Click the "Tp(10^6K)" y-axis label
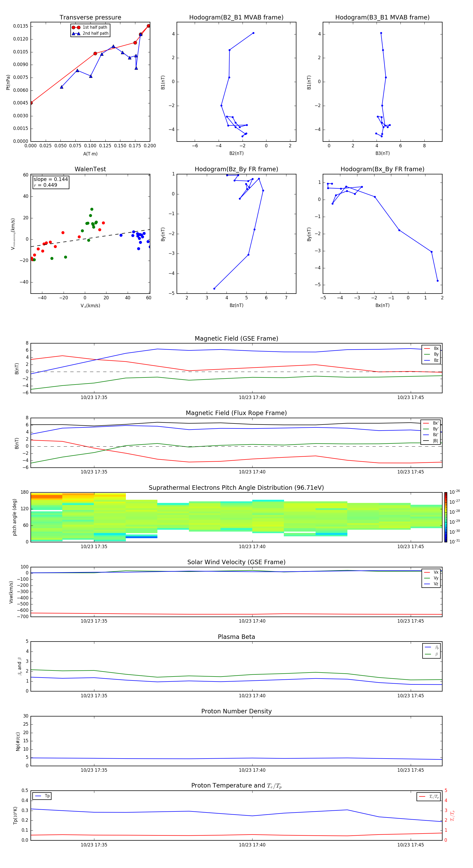473x868 pixels. pyautogui.click(x=15, y=815)
